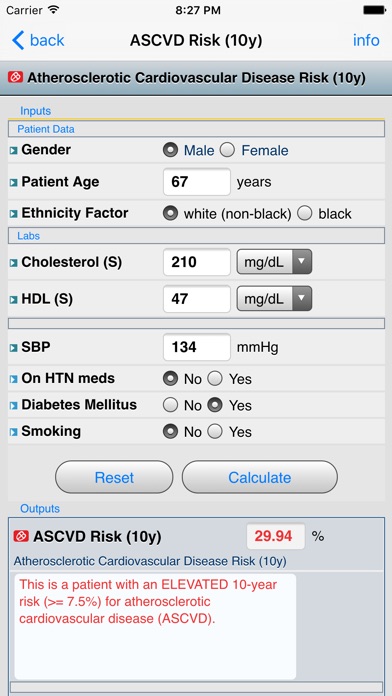392x696 pixels.
Task: Select the Female gender radio button
Action: coord(227,150)
